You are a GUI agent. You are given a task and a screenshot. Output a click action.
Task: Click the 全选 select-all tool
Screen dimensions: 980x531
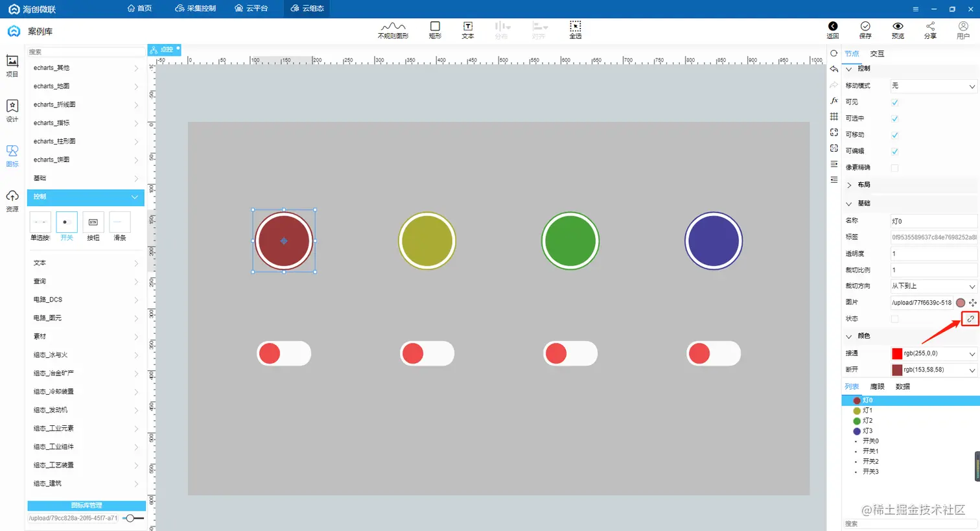tap(576, 30)
